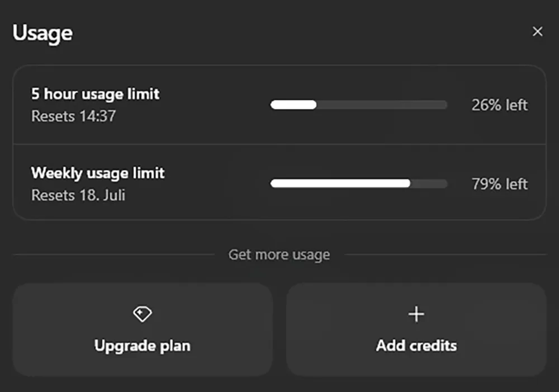Image resolution: width=559 pixels, height=392 pixels.
Task: Click the Weekly usage limit label
Action: coord(98,173)
